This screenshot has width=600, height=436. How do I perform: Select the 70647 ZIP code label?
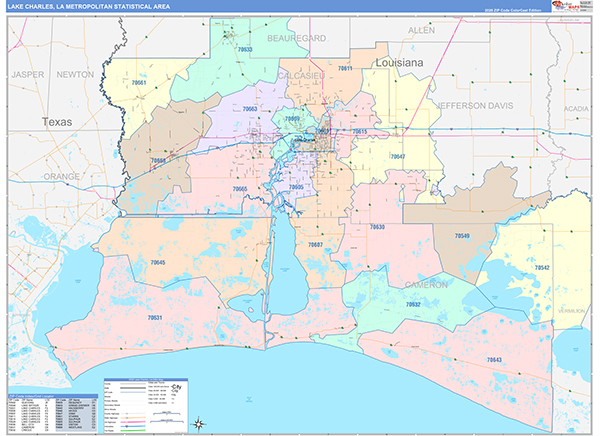point(397,156)
